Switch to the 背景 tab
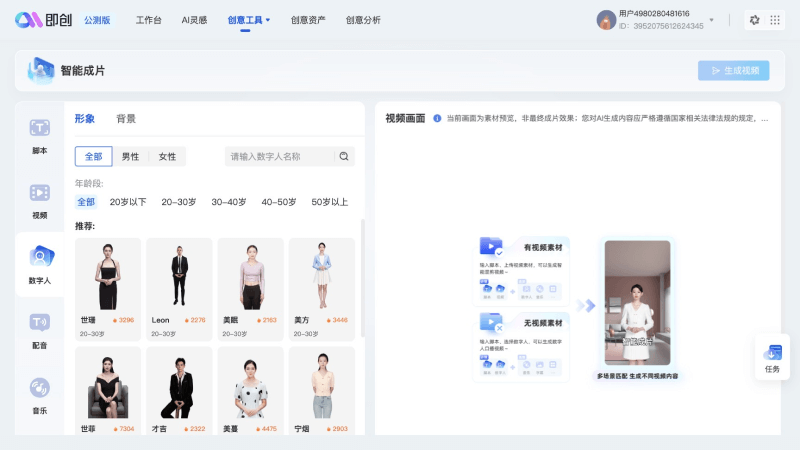Viewport: 800px width, 450px height. coord(126,119)
